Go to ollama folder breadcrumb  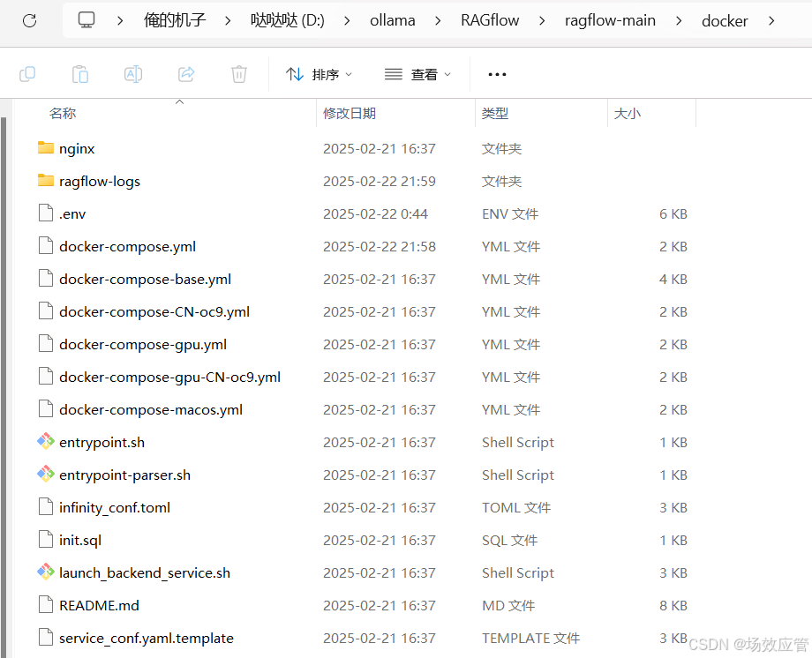[393, 20]
